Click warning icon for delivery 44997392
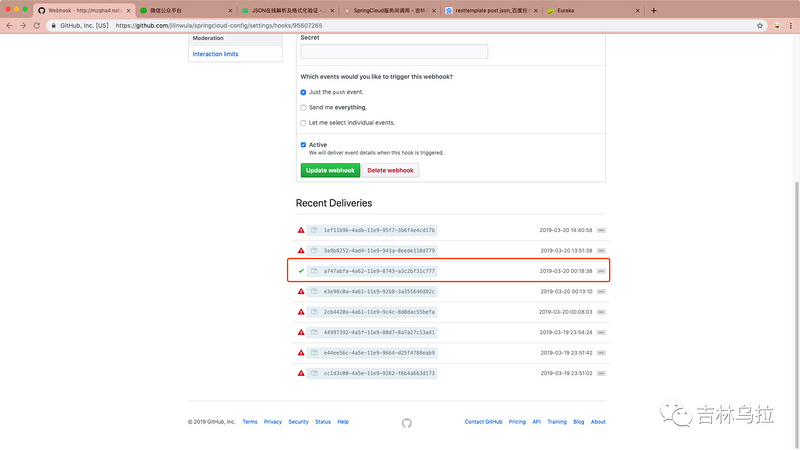 301,332
